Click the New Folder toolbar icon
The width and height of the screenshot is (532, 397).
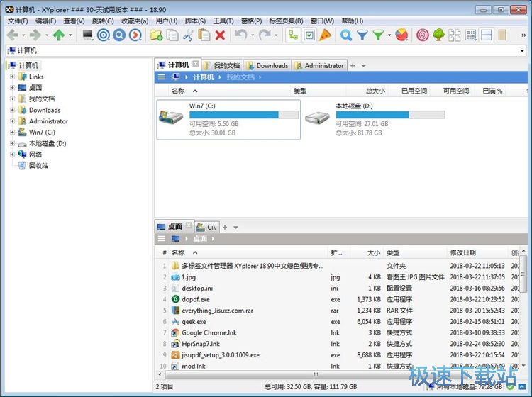156,35
